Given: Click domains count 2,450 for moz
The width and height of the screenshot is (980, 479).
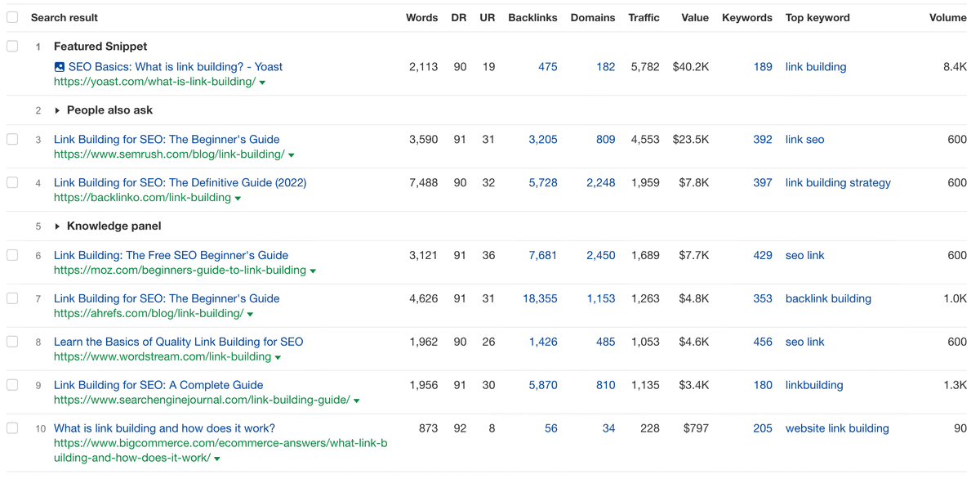Looking at the screenshot, I should click(601, 255).
